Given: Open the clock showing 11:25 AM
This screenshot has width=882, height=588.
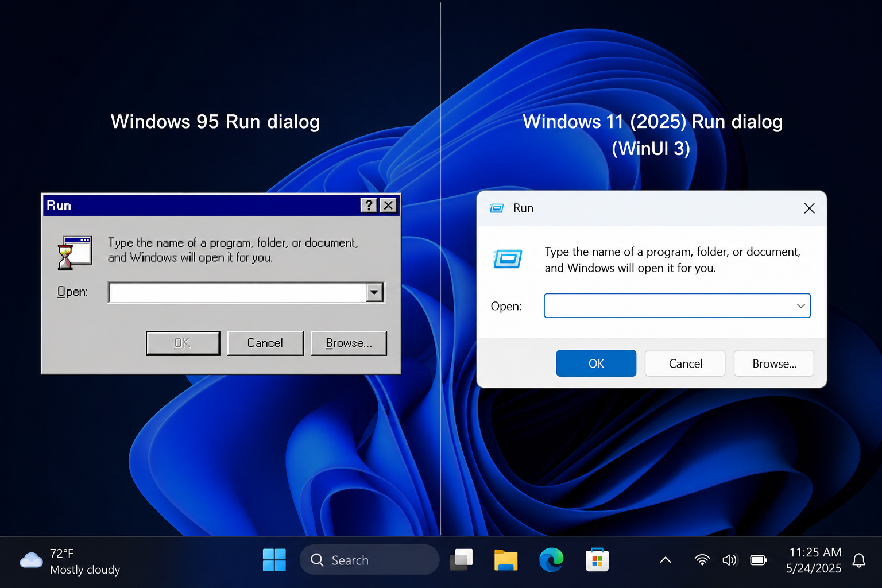Looking at the screenshot, I should 815,552.
